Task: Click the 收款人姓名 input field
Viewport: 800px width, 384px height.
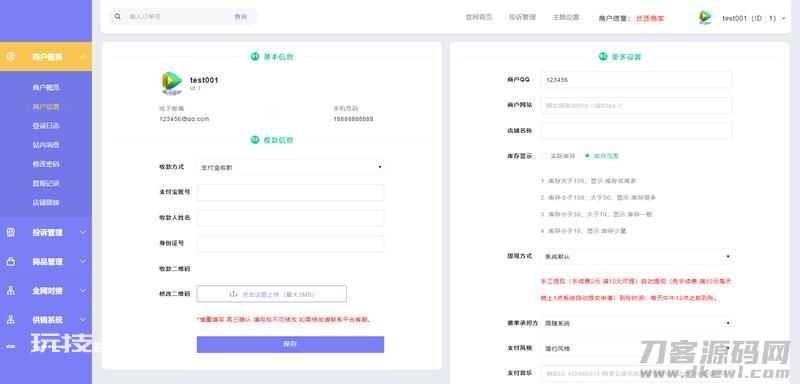Action: pos(290,218)
